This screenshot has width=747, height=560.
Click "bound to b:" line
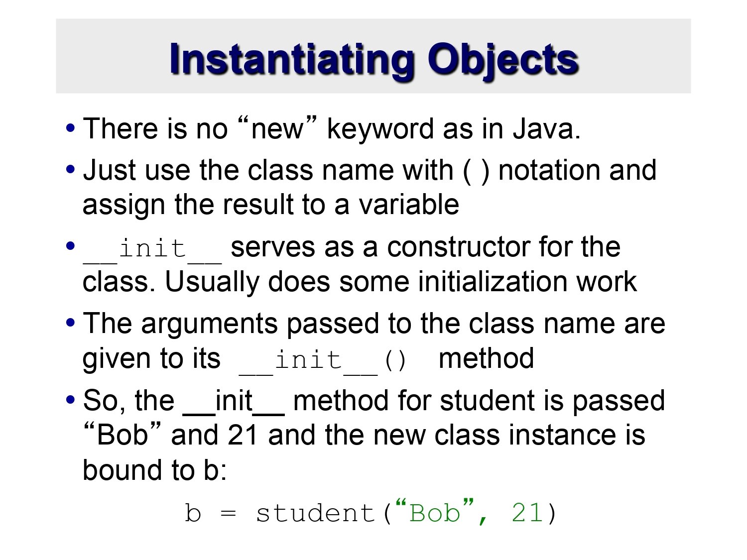pyautogui.click(x=154, y=470)
